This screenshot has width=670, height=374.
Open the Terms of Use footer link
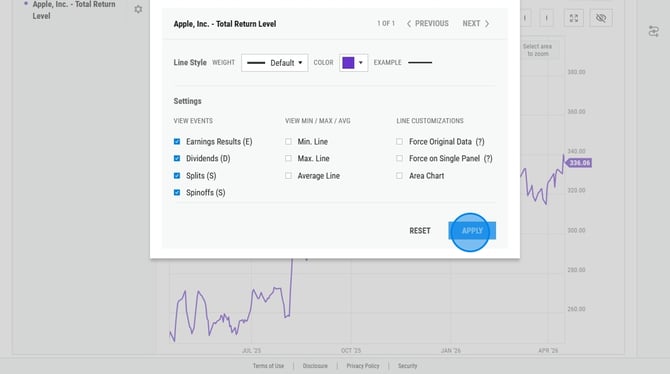coord(268,366)
